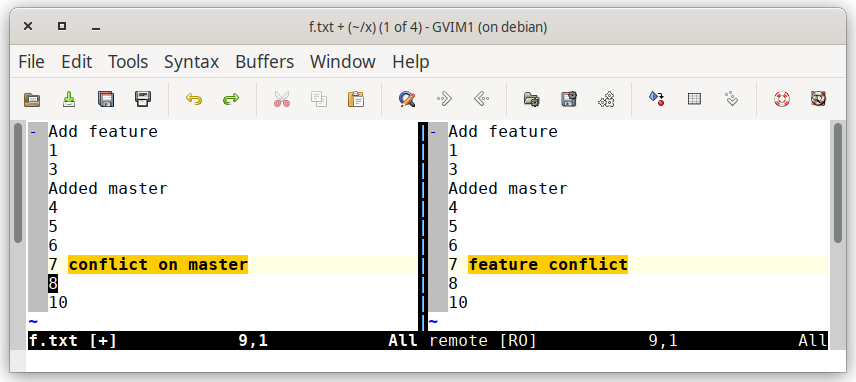Maximize the GVIM window
This screenshot has height=382, width=856.
click(x=62, y=26)
